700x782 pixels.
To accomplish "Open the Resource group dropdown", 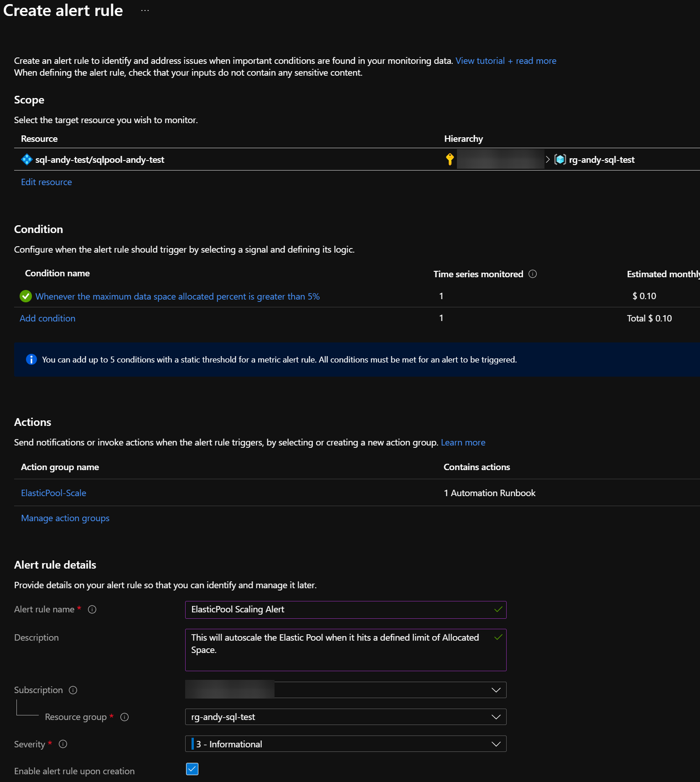I will tap(346, 717).
